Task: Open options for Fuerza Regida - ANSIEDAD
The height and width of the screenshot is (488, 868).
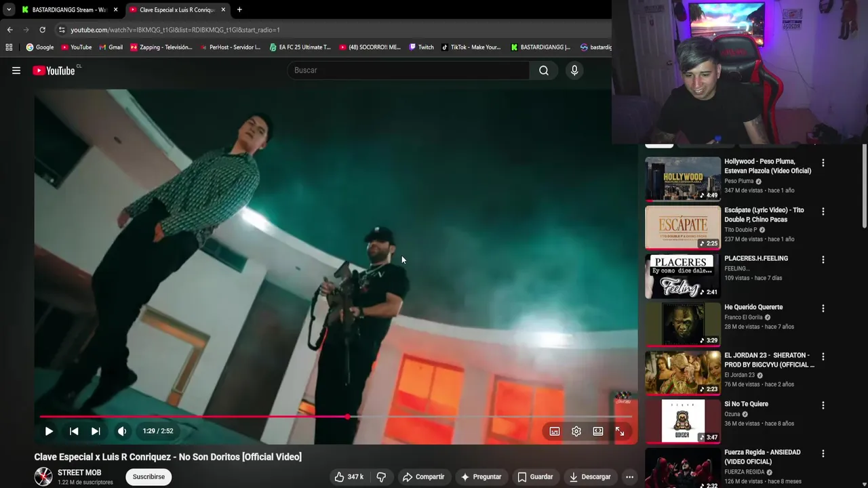Action: coord(823,453)
